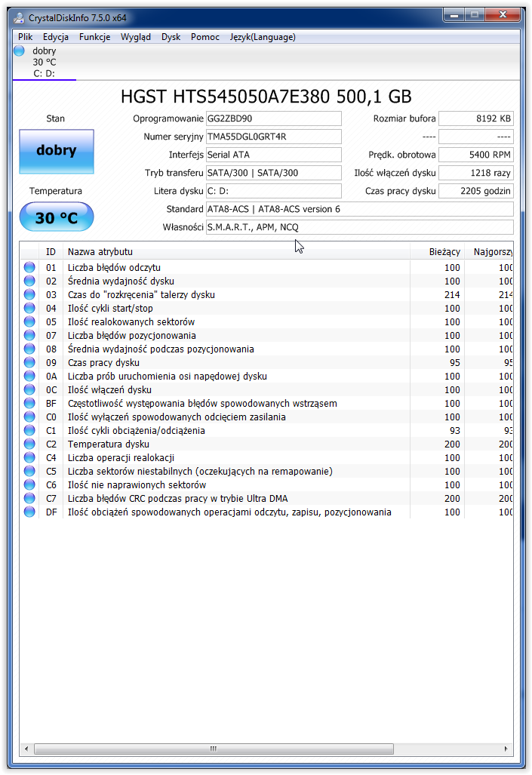
Task: Click the status orb for attribute C4
Action: (29, 458)
